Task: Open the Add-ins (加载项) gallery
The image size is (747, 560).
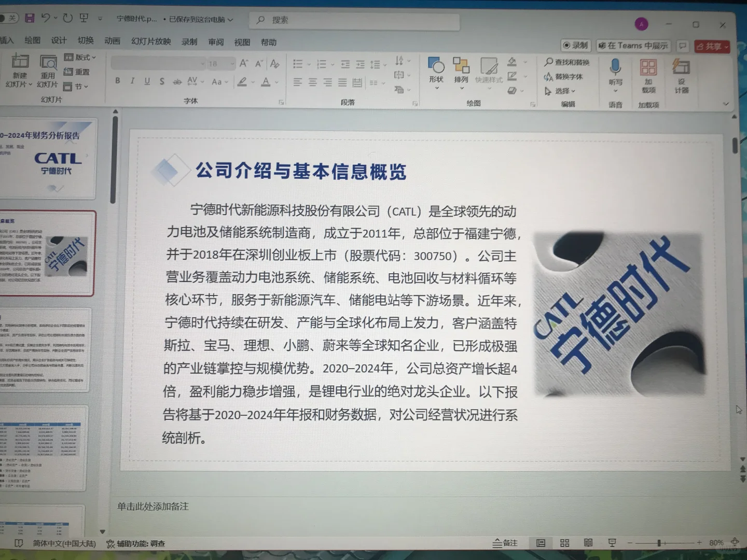Action: pyautogui.click(x=648, y=76)
